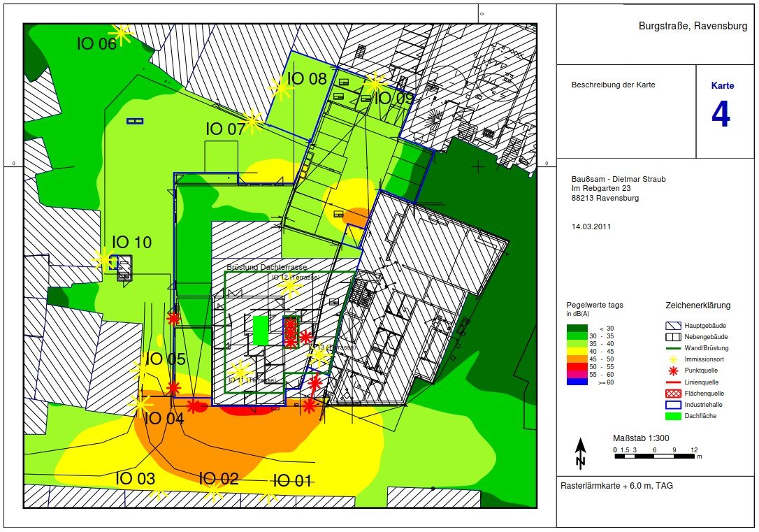Click the Industriehalle blue rectangle legend icon
This screenshot has height=532, width=759.
click(x=674, y=404)
